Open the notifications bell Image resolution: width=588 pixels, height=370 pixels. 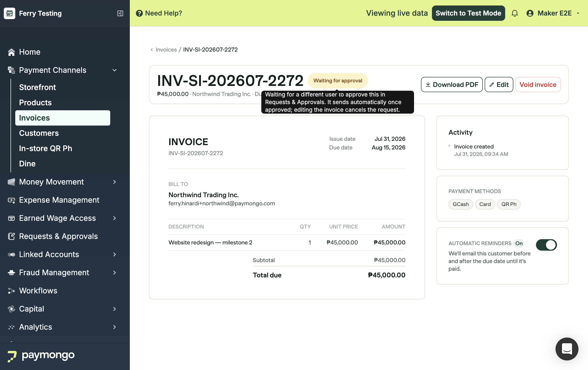tap(514, 13)
